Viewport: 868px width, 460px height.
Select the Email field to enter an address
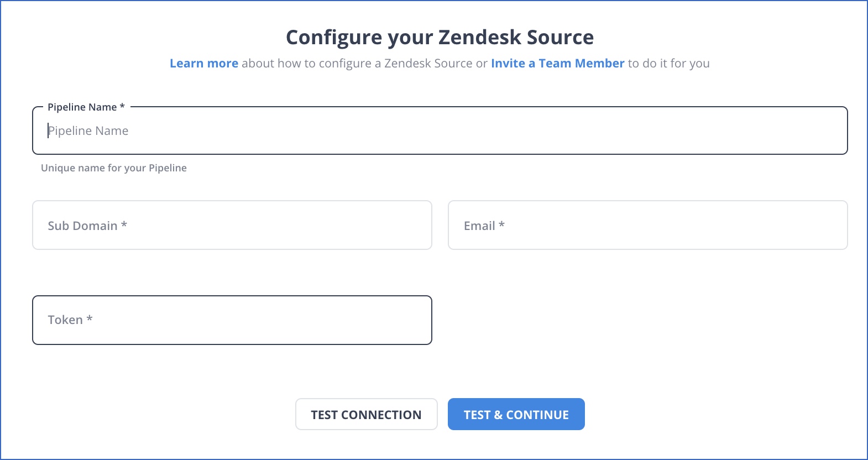point(647,225)
